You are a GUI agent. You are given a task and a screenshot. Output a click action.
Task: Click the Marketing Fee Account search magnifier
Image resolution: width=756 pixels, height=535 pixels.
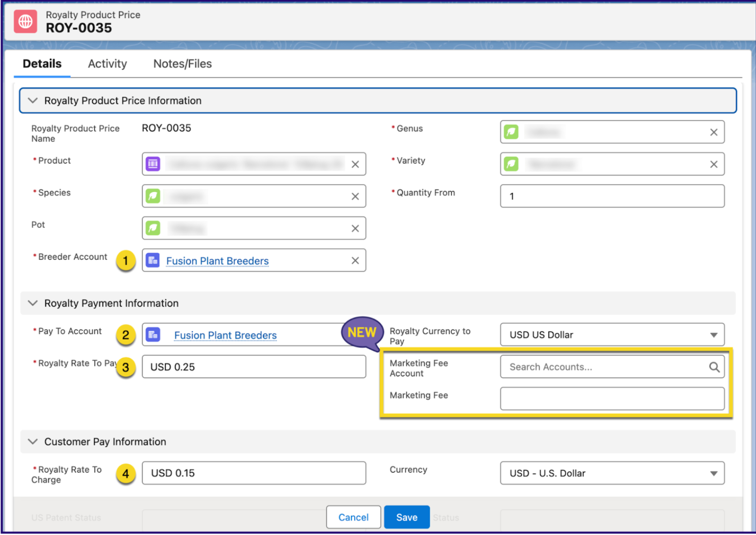[x=714, y=367]
